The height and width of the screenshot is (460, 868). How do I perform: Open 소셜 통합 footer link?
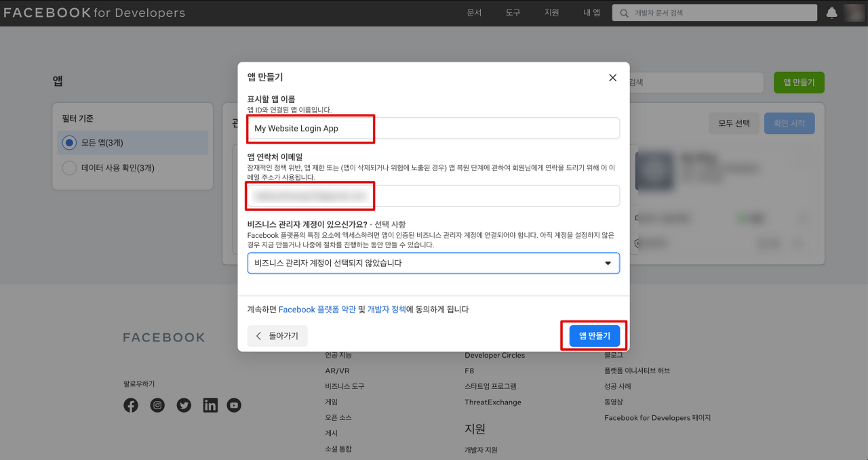click(x=338, y=448)
